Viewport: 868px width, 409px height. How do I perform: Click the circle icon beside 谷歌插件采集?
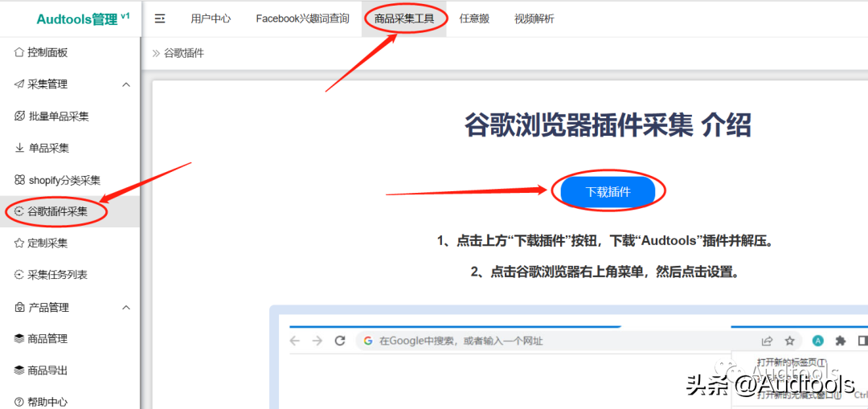pos(19,211)
